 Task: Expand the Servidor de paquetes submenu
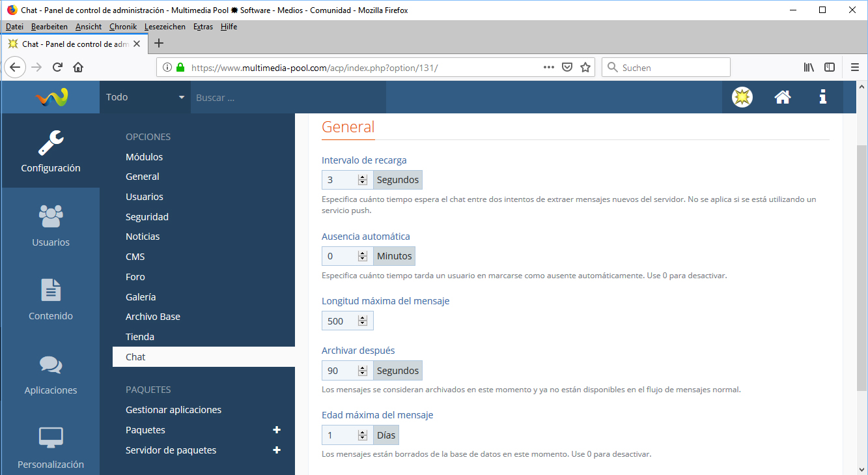pos(277,450)
